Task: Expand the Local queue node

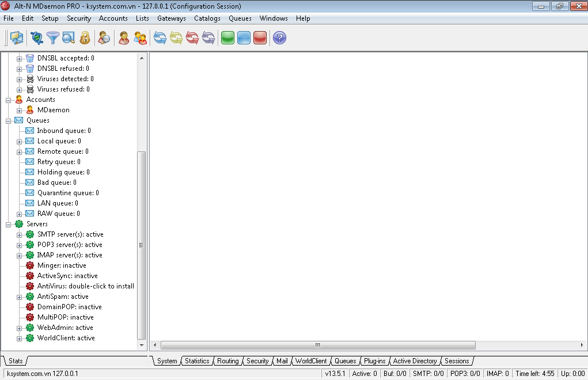Action: (x=19, y=142)
